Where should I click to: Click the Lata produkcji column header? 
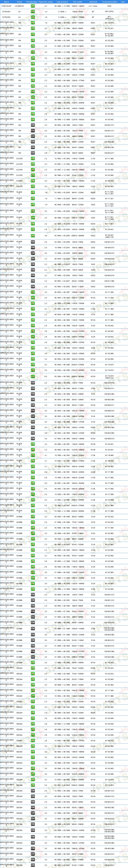tap(62, 2)
